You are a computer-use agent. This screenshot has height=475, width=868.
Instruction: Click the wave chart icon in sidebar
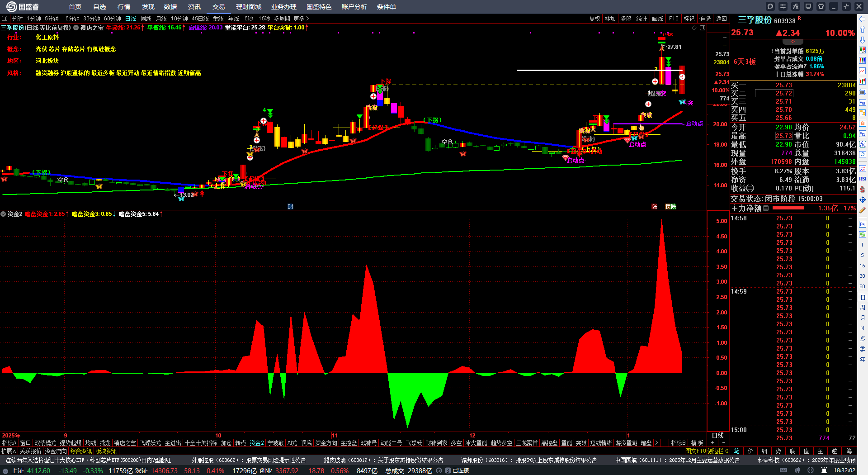click(x=863, y=168)
